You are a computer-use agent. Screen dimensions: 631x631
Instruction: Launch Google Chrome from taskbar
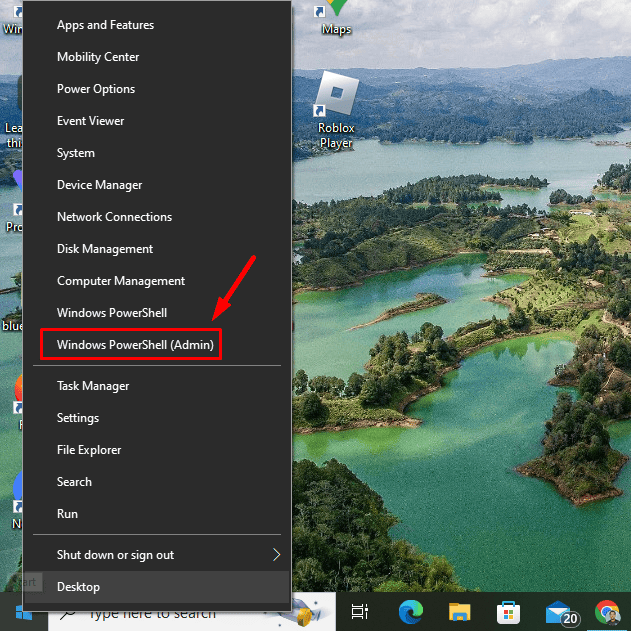click(x=607, y=612)
